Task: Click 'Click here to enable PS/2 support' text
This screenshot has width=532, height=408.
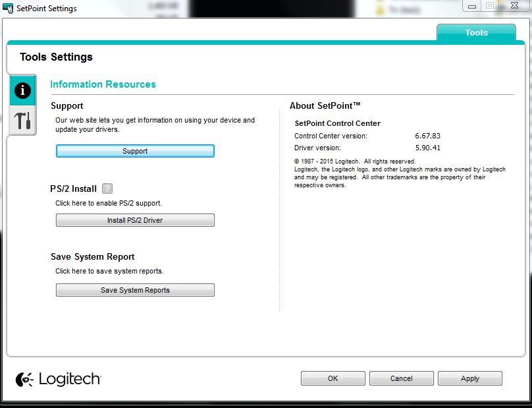Action: (109, 203)
